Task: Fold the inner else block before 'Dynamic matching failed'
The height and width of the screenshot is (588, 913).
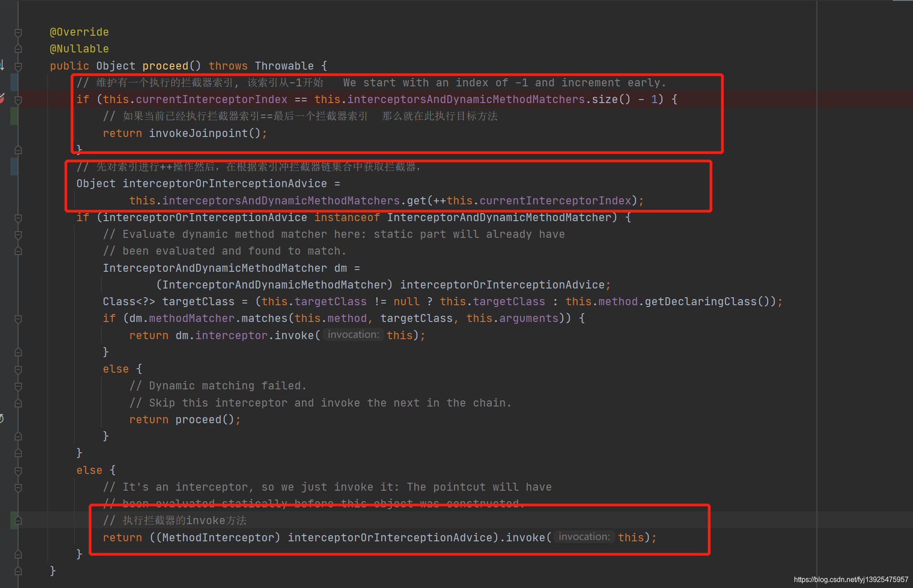Action: (x=18, y=370)
